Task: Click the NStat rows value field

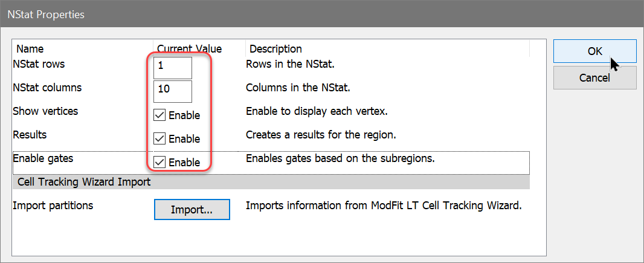Action: point(173,68)
